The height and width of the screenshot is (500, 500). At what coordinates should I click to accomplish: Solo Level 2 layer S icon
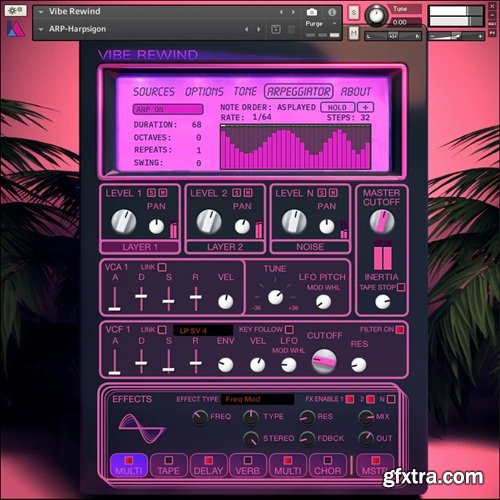236,193
